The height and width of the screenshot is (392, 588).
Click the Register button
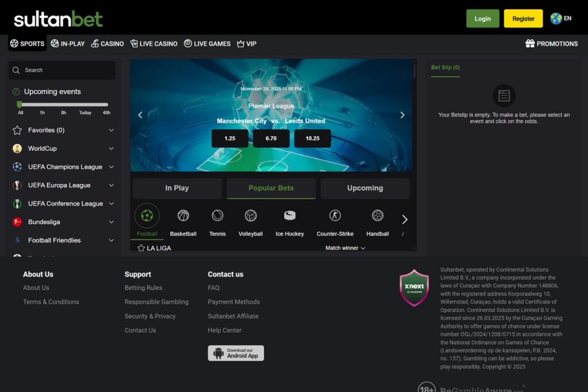(x=523, y=18)
